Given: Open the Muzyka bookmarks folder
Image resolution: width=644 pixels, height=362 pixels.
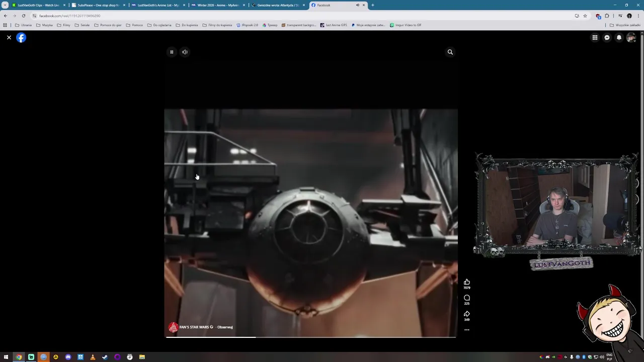Looking at the screenshot, I should click(44, 25).
